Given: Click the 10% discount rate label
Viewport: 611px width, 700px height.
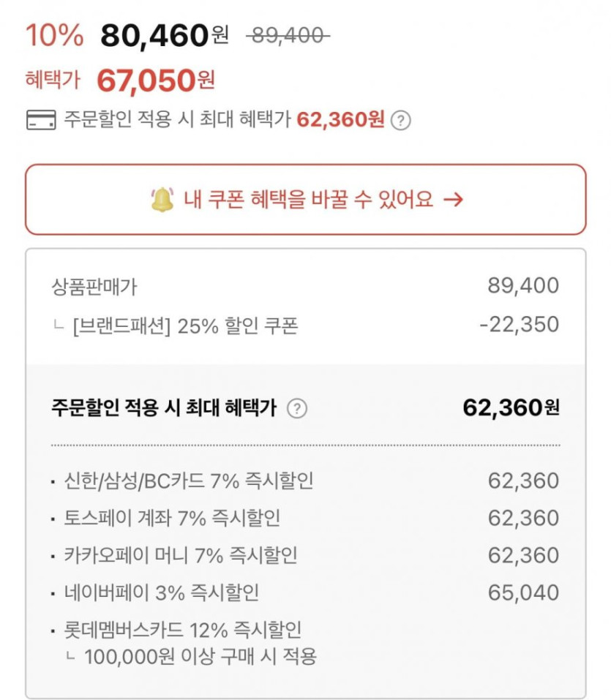Looking at the screenshot, I should 54,35.
